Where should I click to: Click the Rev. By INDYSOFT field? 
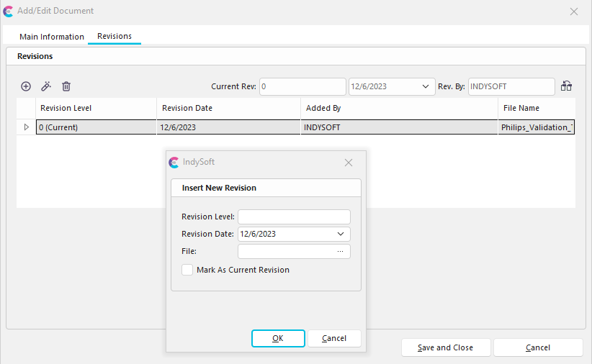pyautogui.click(x=511, y=86)
